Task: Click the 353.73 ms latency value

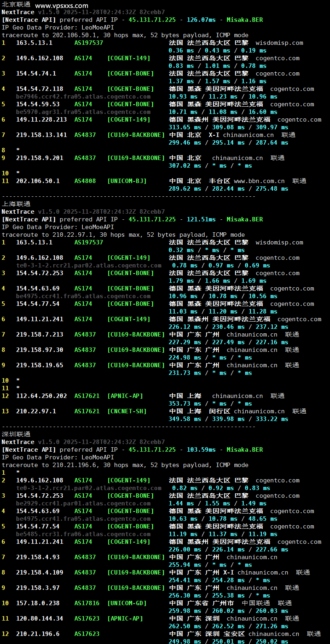Action: 185,404
